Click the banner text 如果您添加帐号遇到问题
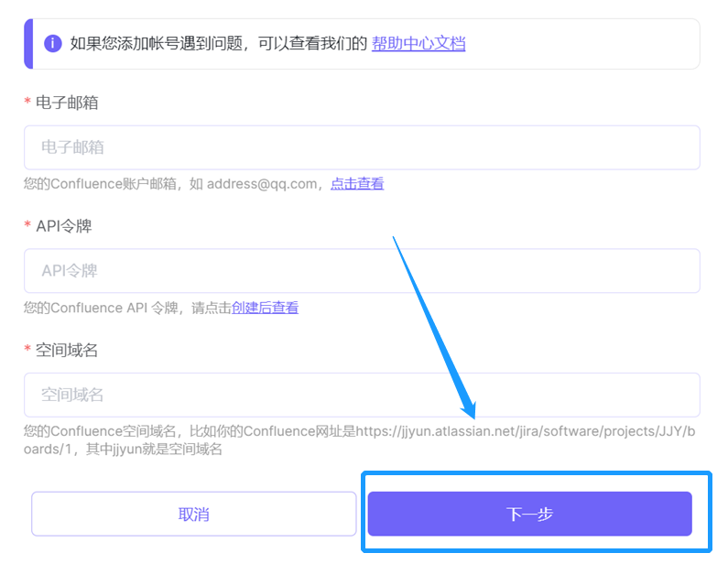The height and width of the screenshot is (564, 728). coord(156,44)
